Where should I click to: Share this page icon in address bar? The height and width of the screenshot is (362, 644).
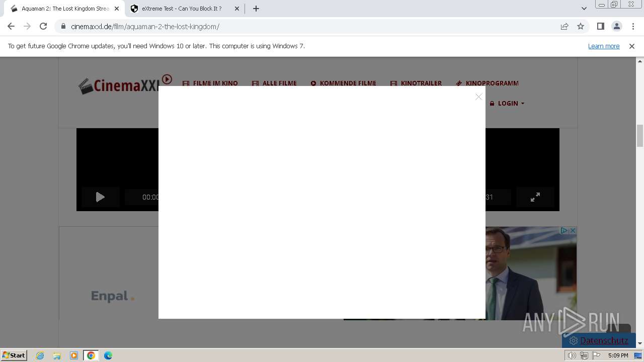tap(565, 26)
